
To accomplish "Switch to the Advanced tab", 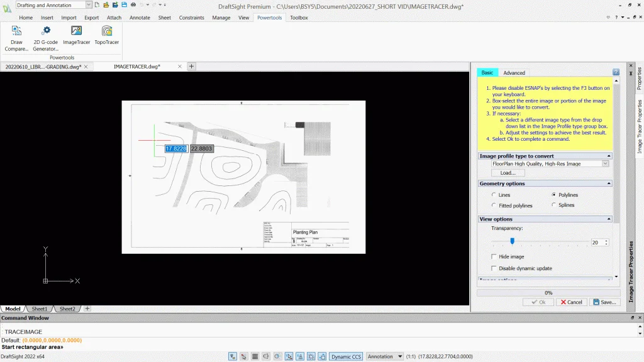I will 514,73.
